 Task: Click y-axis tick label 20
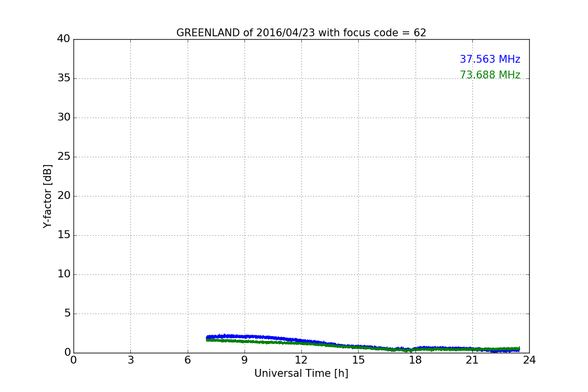pos(64,196)
